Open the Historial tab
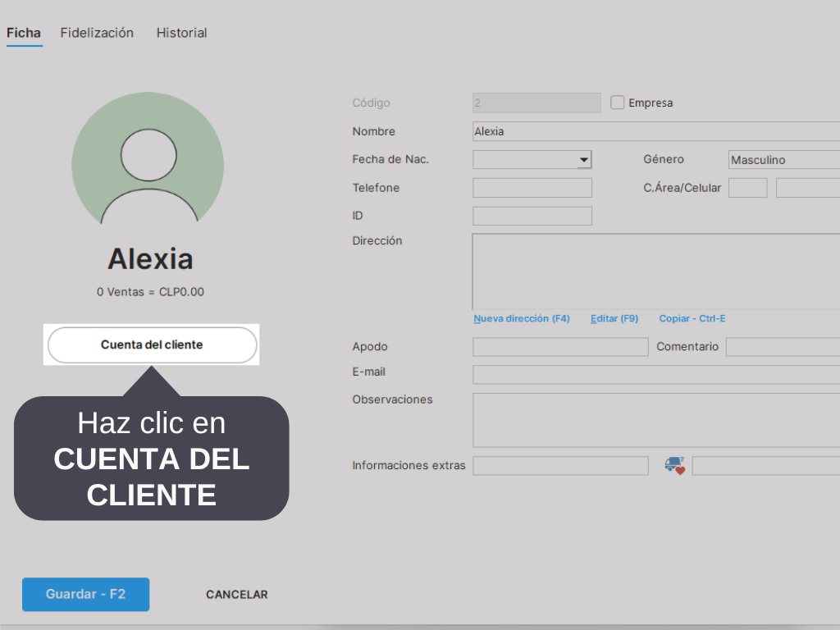Image resolution: width=840 pixels, height=630 pixels. pyautogui.click(x=181, y=33)
